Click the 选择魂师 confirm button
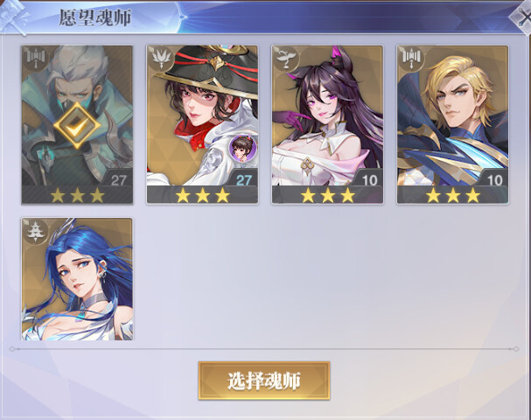Viewport: 531px width, 420px height. 264,381
